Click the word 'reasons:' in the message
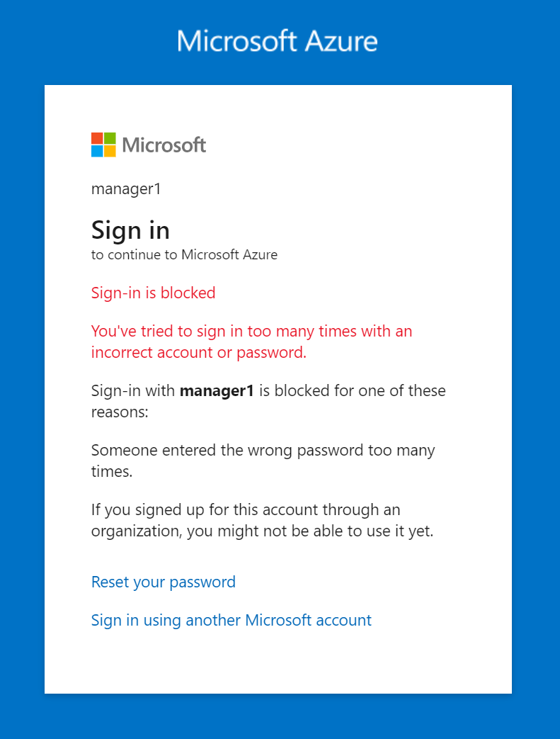 click(x=120, y=412)
